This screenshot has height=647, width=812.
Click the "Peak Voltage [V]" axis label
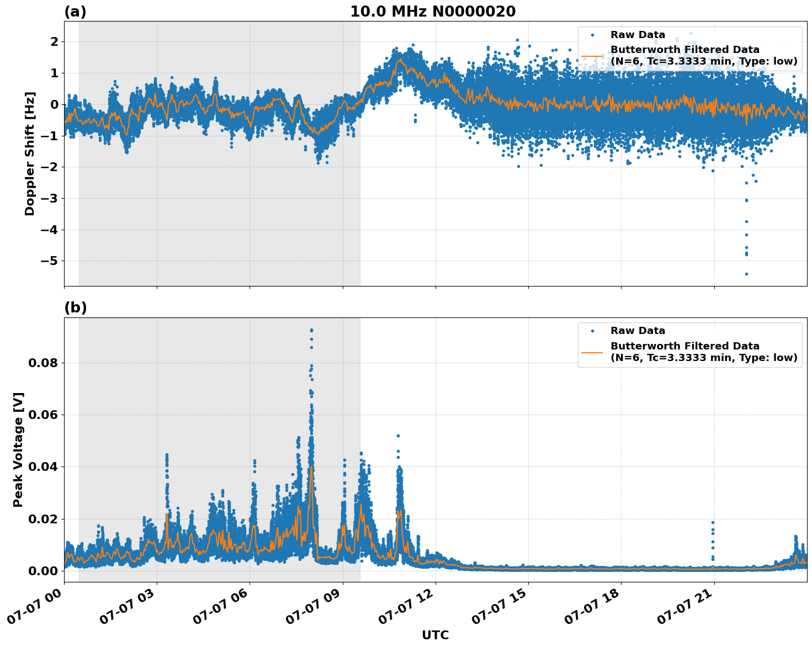(x=18, y=450)
